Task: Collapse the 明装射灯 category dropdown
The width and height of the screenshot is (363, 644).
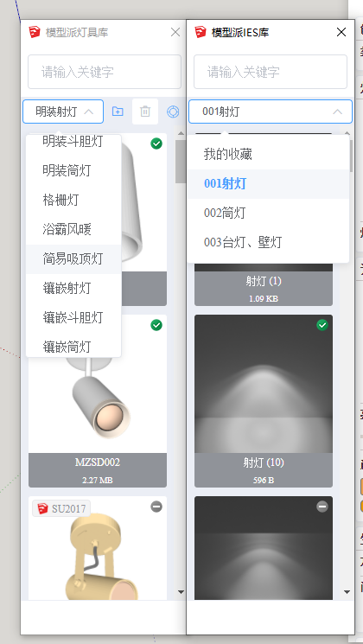Action: (63, 112)
